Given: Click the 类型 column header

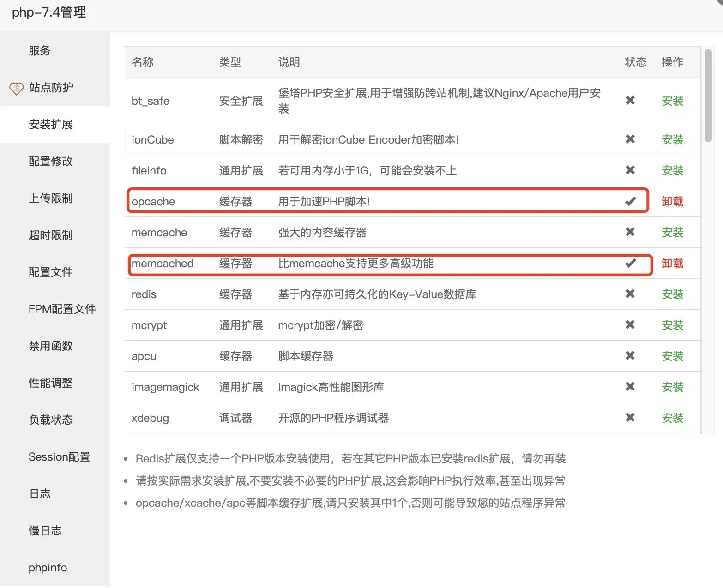Looking at the screenshot, I should [x=230, y=62].
